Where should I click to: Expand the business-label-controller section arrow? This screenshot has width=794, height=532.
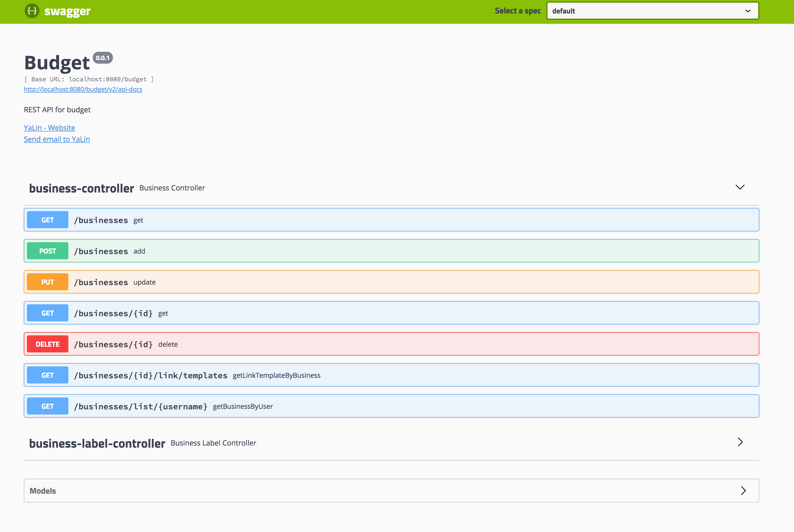click(740, 442)
